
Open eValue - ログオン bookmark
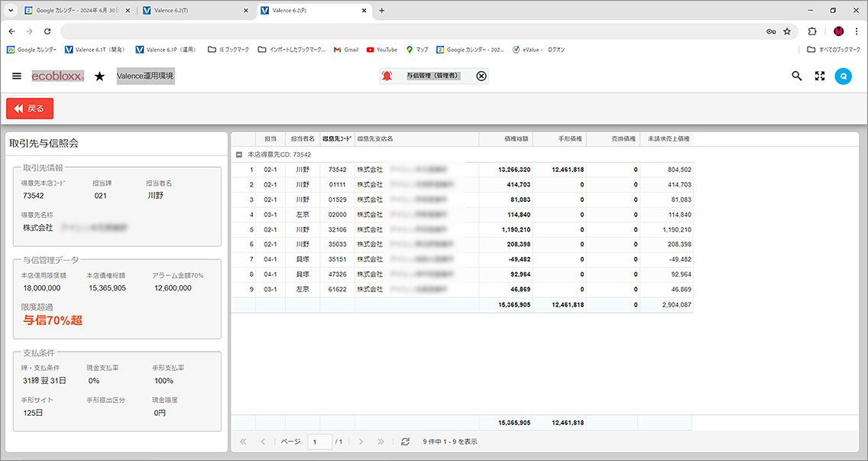click(539, 50)
